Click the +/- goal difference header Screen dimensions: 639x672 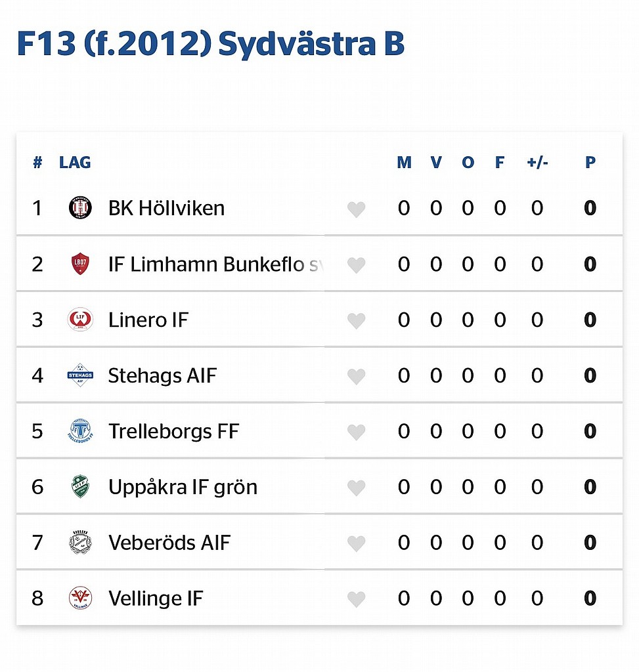tap(537, 163)
